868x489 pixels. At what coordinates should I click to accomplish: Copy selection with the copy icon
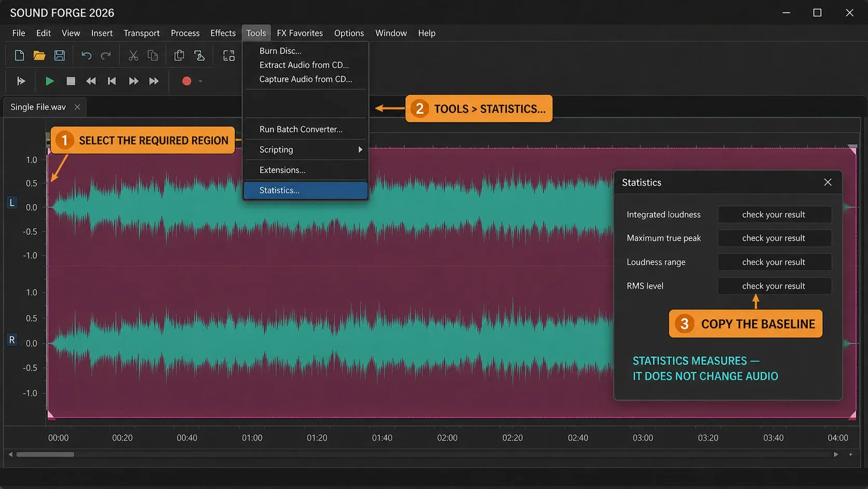click(153, 55)
